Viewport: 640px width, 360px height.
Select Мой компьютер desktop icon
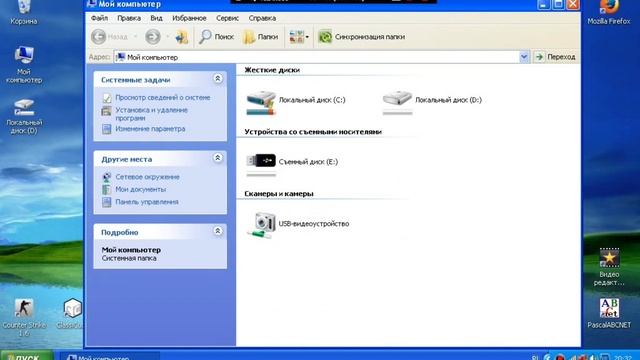click(24, 64)
